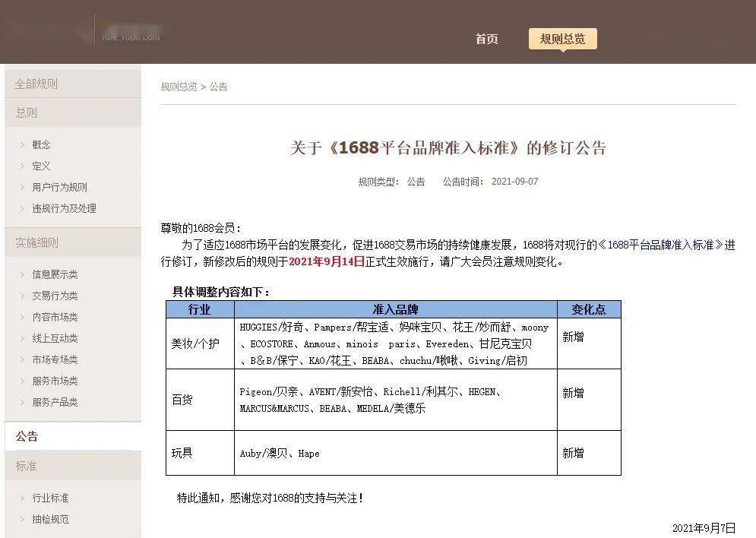Select the 规则总览 navigation tab
The width and height of the screenshot is (756, 538).
click(563, 39)
